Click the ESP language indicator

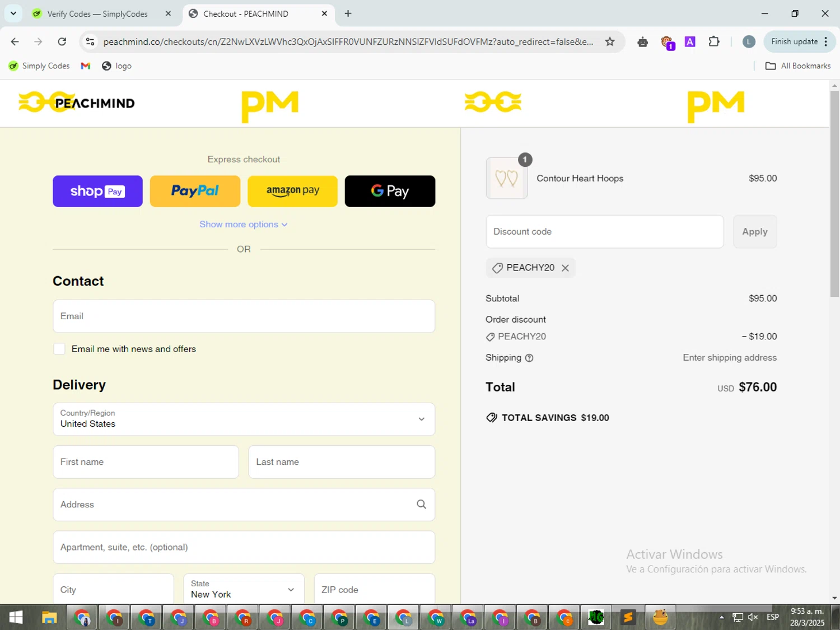[773, 617]
